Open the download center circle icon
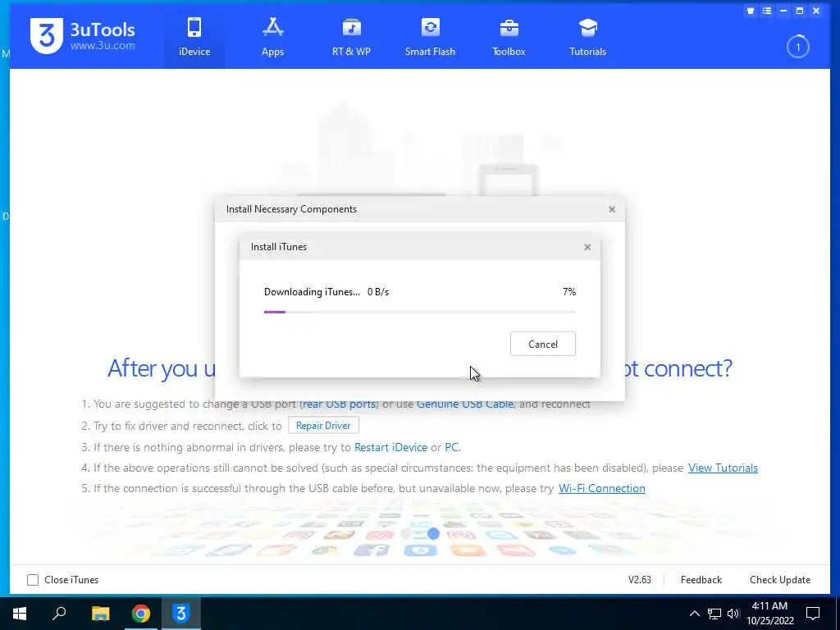840x630 pixels. pos(797,47)
